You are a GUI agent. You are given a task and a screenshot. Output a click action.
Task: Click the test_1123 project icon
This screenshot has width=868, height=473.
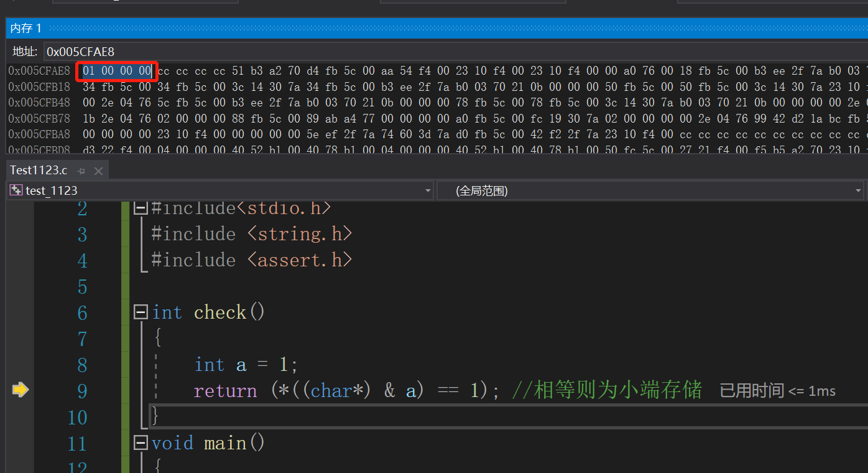pos(17,190)
